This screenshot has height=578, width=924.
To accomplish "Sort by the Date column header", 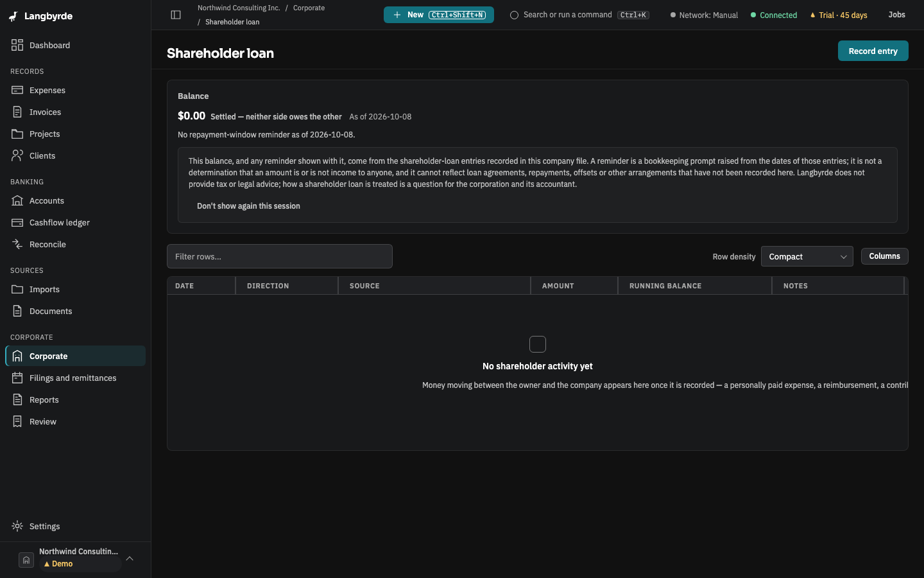I will coord(201,286).
